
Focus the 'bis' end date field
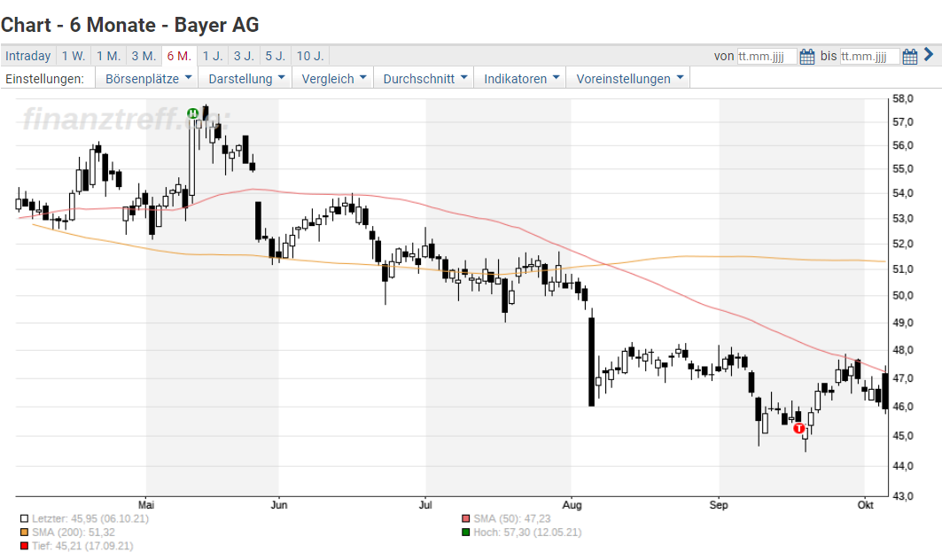870,57
